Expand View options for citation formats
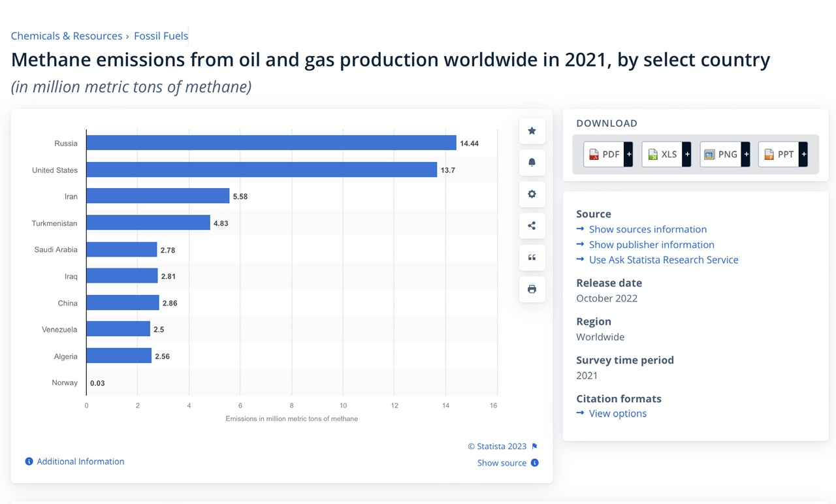 tap(617, 413)
